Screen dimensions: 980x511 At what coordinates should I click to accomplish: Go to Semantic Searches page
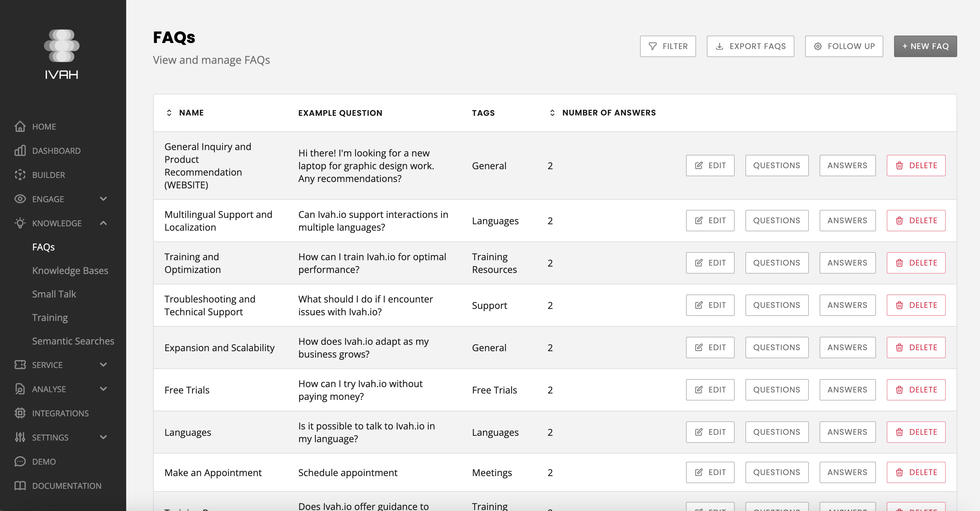pyautogui.click(x=73, y=341)
